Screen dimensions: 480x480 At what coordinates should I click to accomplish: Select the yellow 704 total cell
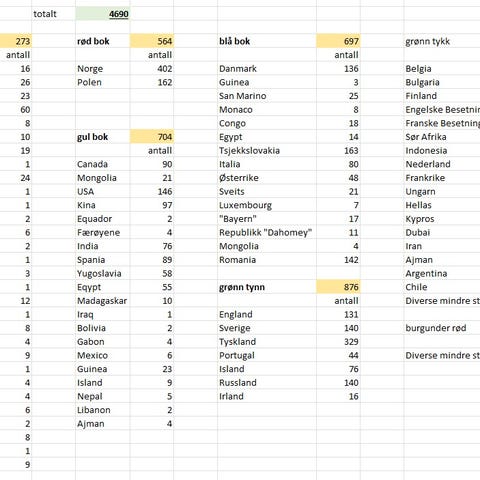pyautogui.click(x=152, y=137)
